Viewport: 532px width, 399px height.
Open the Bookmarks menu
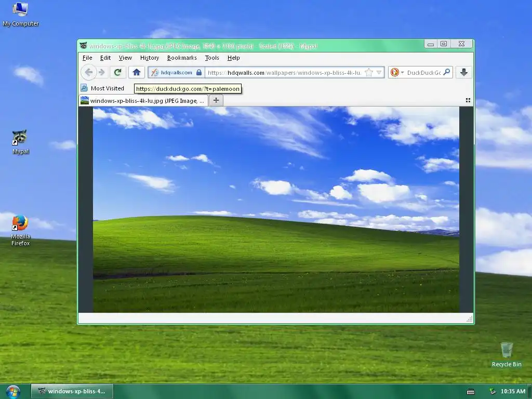182,58
